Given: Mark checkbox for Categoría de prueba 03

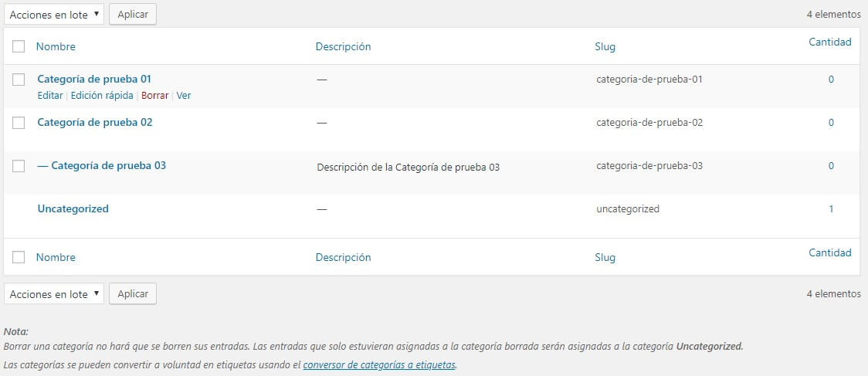Looking at the screenshot, I should pos(19,166).
